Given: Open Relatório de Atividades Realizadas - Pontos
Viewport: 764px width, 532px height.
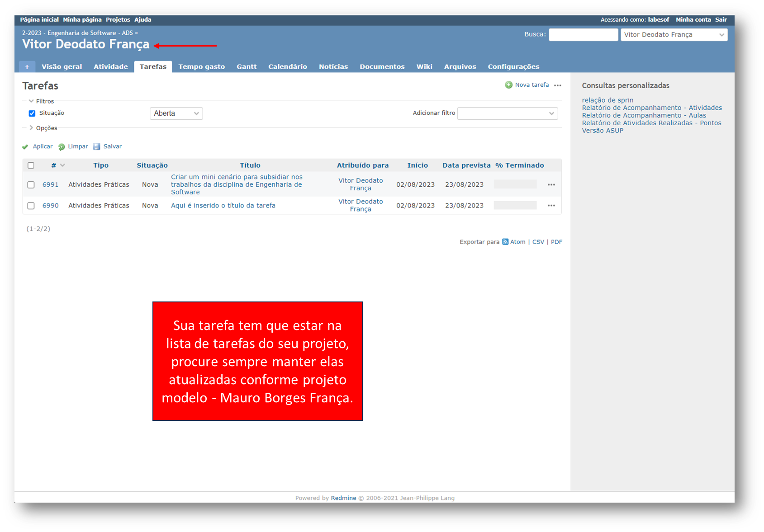Looking at the screenshot, I should pyautogui.click(x=651, y=123).
